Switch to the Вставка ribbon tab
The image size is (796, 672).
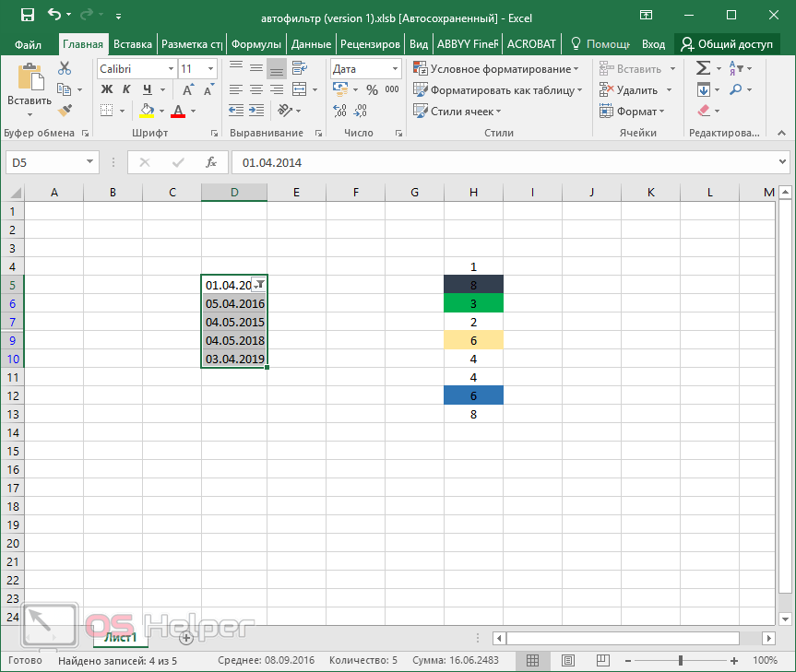[133, 43]
